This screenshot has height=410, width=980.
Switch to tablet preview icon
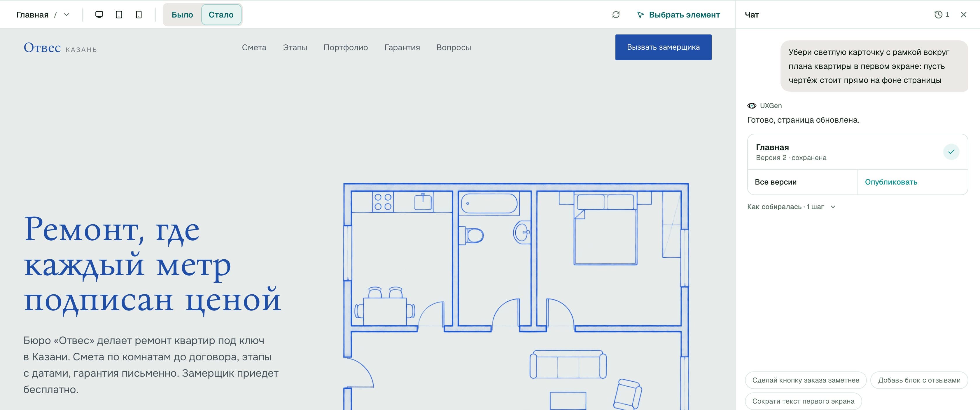click(x=119, y=15)
